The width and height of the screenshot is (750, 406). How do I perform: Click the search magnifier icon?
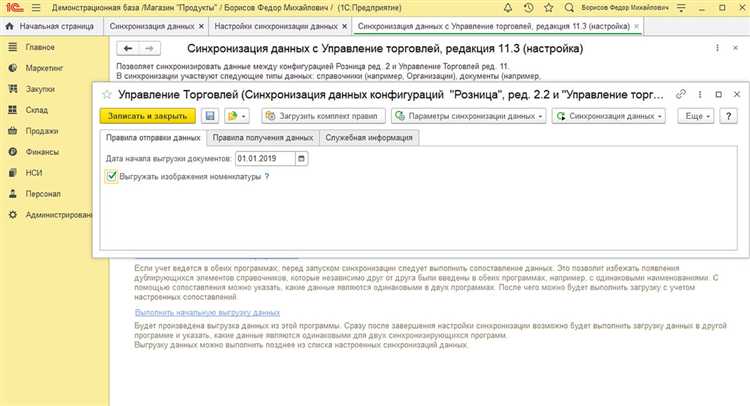coord(569,8)
